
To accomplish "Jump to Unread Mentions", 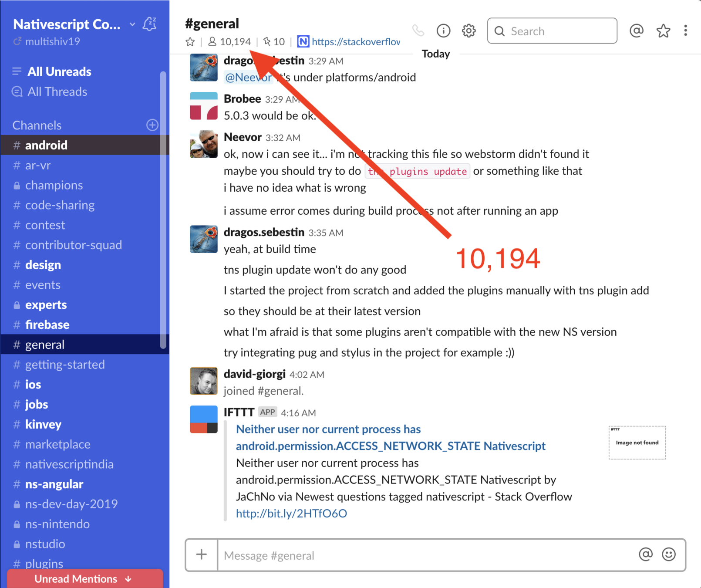I will coord(85,579).
